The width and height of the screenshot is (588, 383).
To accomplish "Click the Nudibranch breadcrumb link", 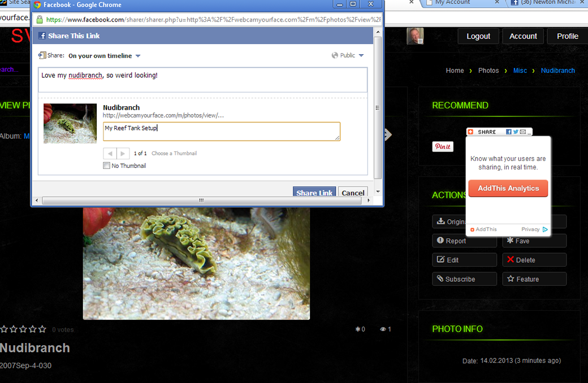I will pyautogui.click(x=558, y=71).
